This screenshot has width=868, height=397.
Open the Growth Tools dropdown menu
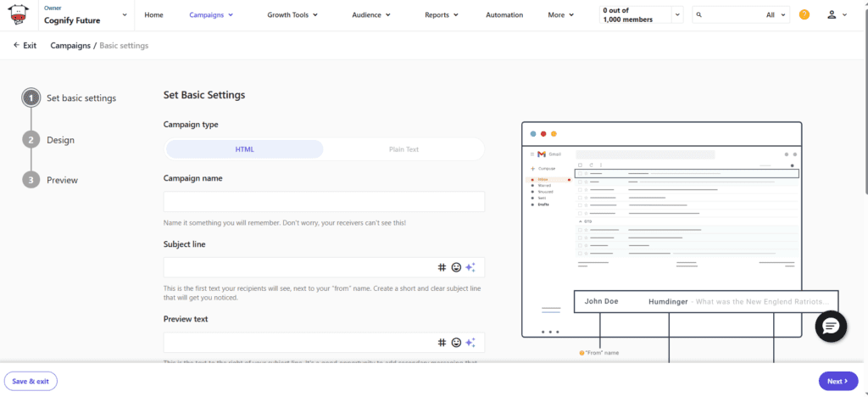tap(292, 14)
